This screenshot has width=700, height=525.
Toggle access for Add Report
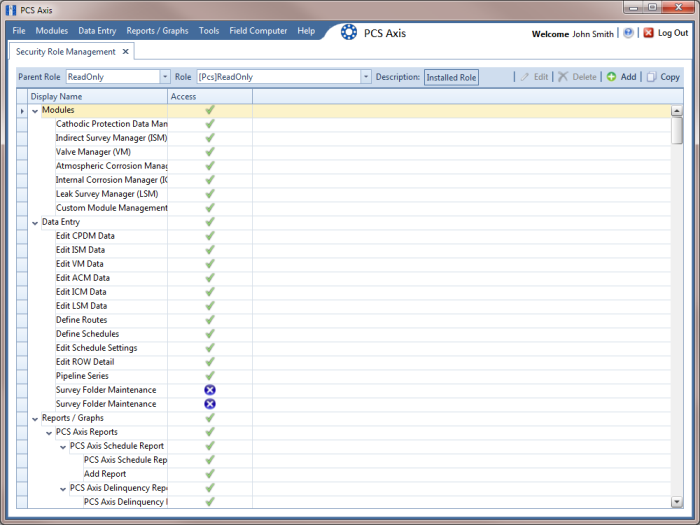point(210,474)
